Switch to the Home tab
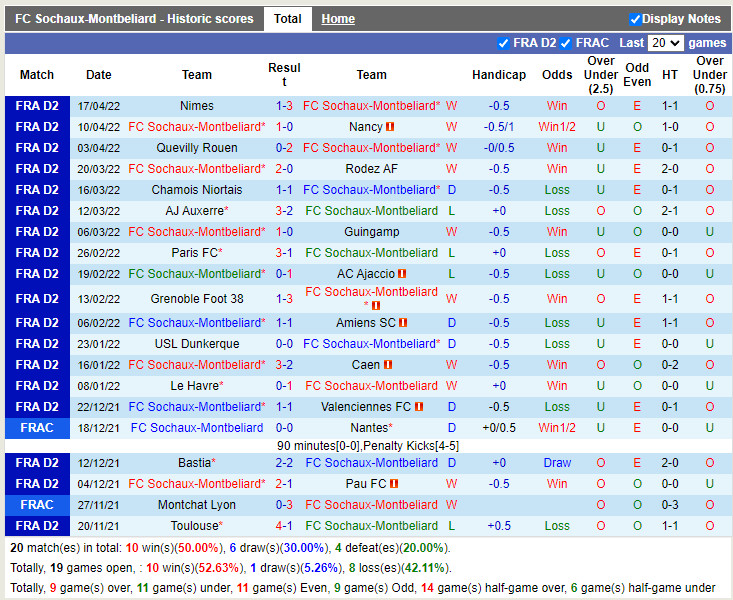Screen dimensions: 733x600 338,19
